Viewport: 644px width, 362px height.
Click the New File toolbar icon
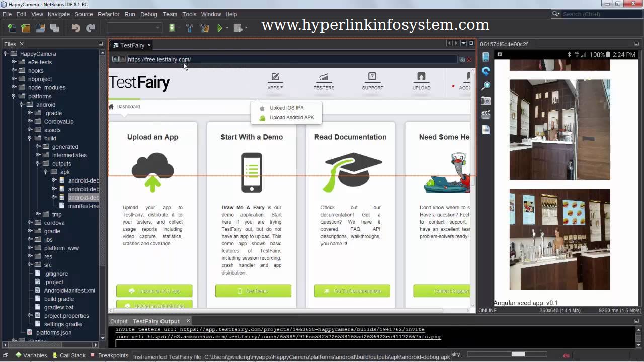[12, 28]
